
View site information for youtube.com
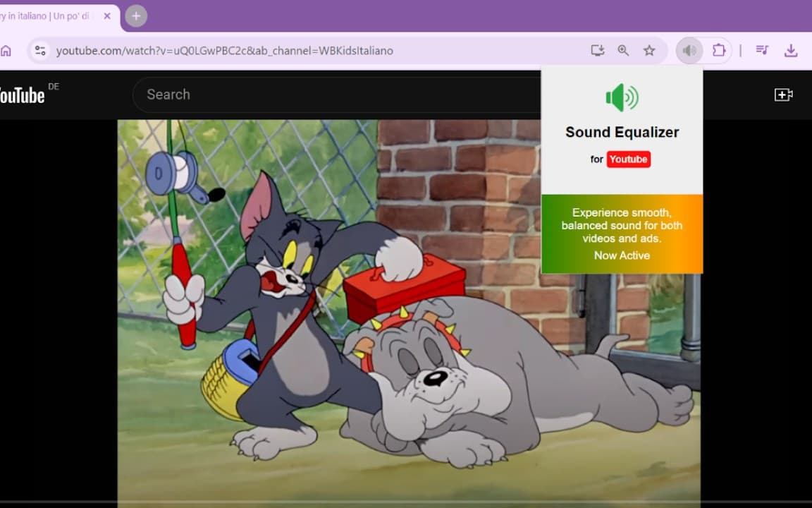(x=40, y=51)
